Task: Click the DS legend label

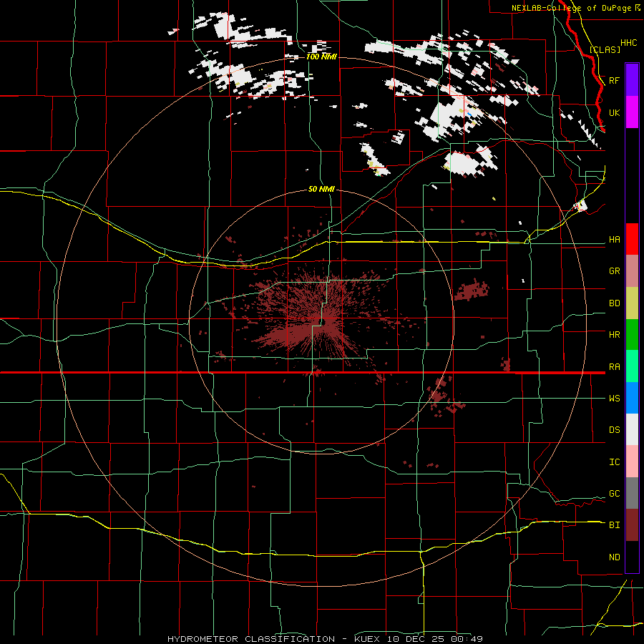Action: (x=614, y=430)
